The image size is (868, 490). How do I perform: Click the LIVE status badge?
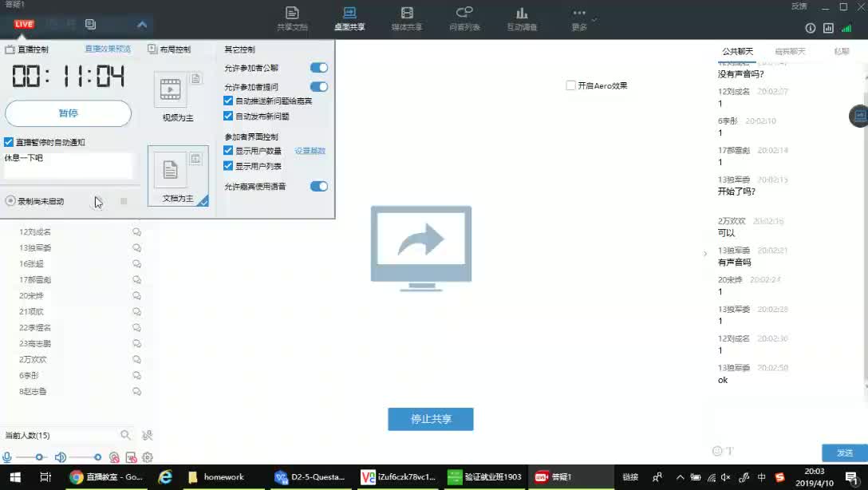click(x=24, y=24)
